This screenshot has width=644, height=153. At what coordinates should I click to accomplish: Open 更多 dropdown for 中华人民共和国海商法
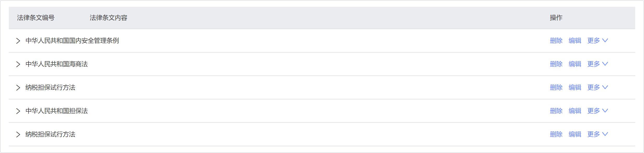[598, 64]
